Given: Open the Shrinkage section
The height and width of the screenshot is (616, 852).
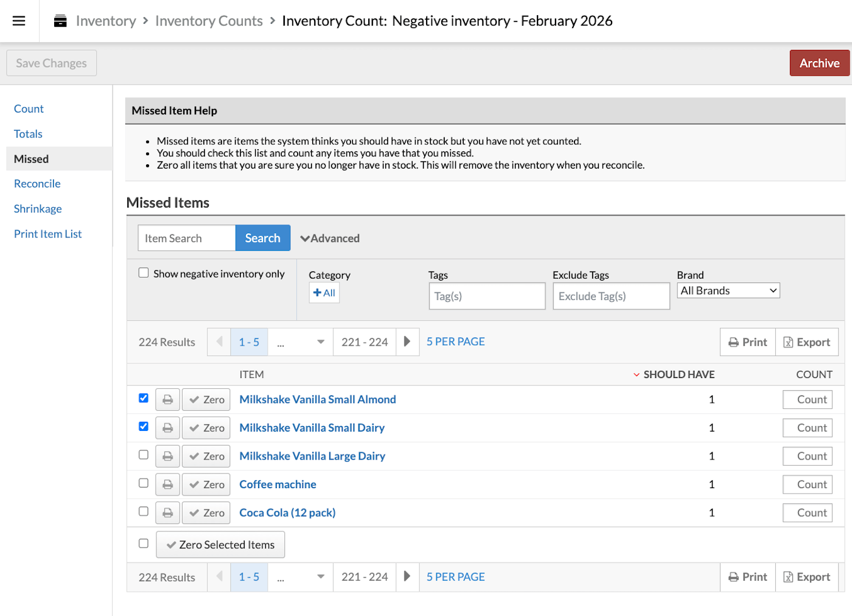Looking at the screenshot, I should point(37,208).
